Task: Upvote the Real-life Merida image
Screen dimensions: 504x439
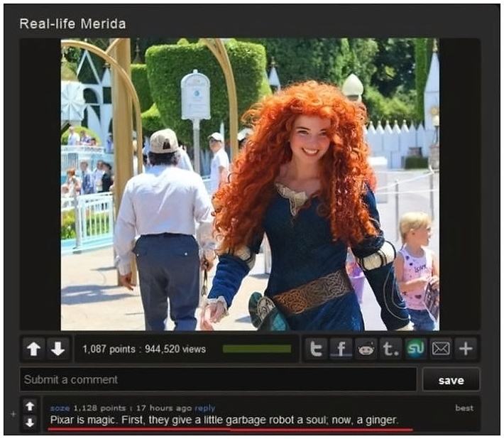Action: click(34, 349)
